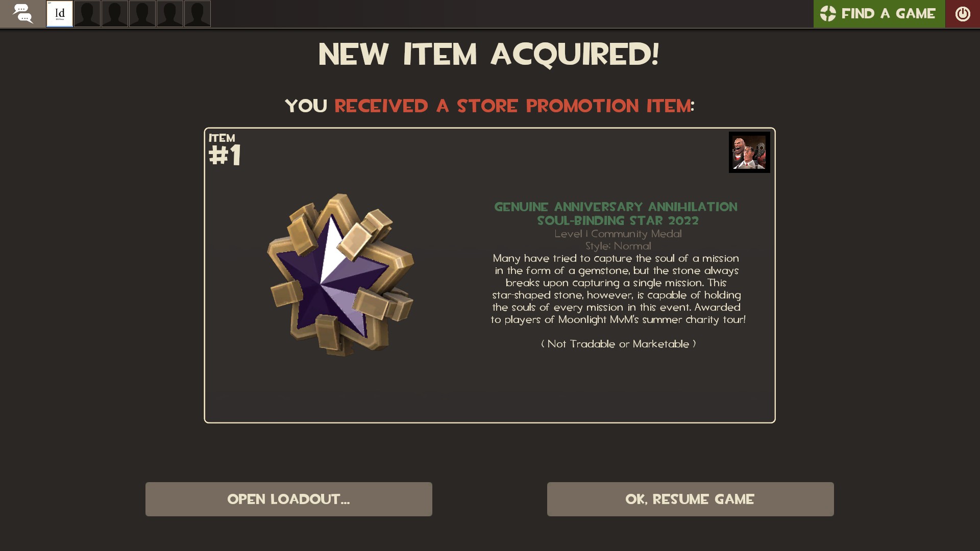Screen dimensions: 980x551
Task: Select the first empty party slot silhouette
Action: click(x=87, y=14)
